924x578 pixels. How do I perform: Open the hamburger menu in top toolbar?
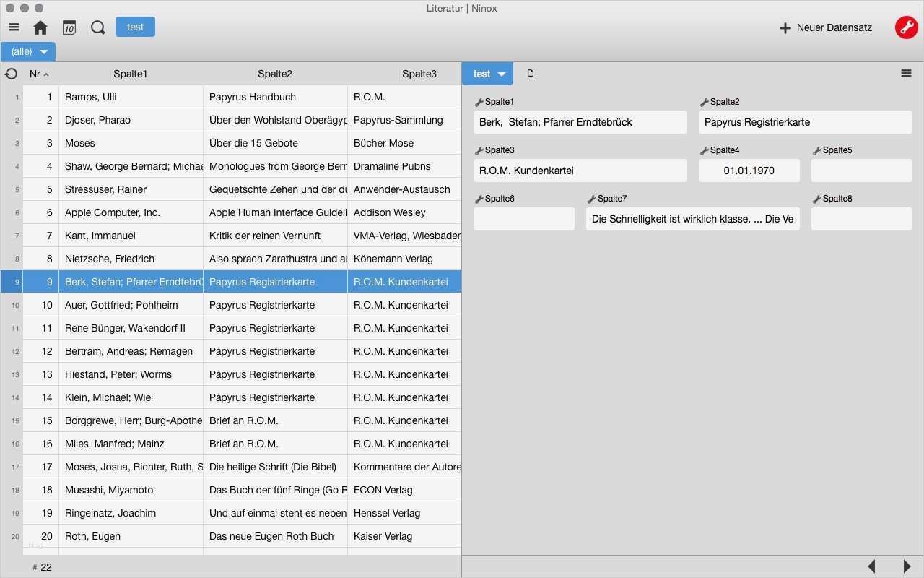tap(14, 27)
